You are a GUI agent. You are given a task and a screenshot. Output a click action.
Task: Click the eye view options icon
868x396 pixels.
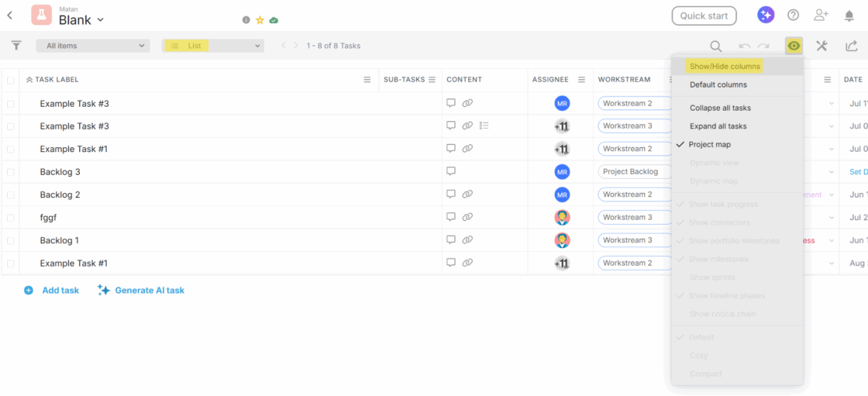pyautogui.click(x=794, y=46)
